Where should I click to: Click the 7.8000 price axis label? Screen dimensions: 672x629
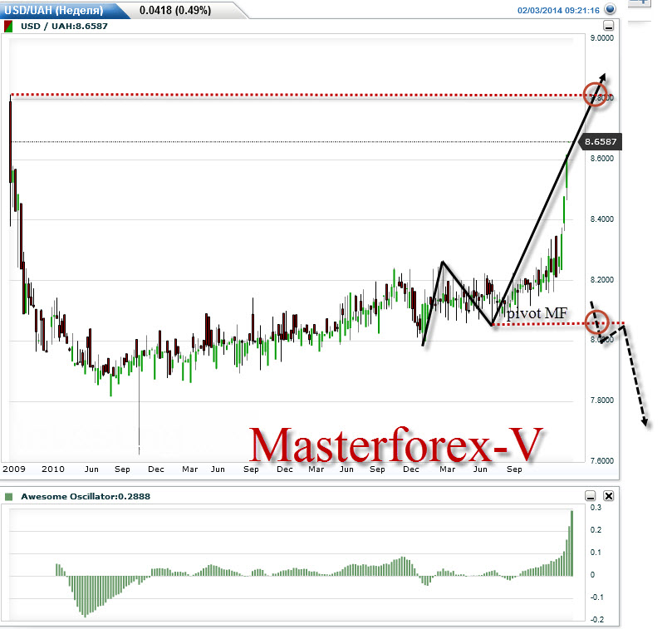601,400
